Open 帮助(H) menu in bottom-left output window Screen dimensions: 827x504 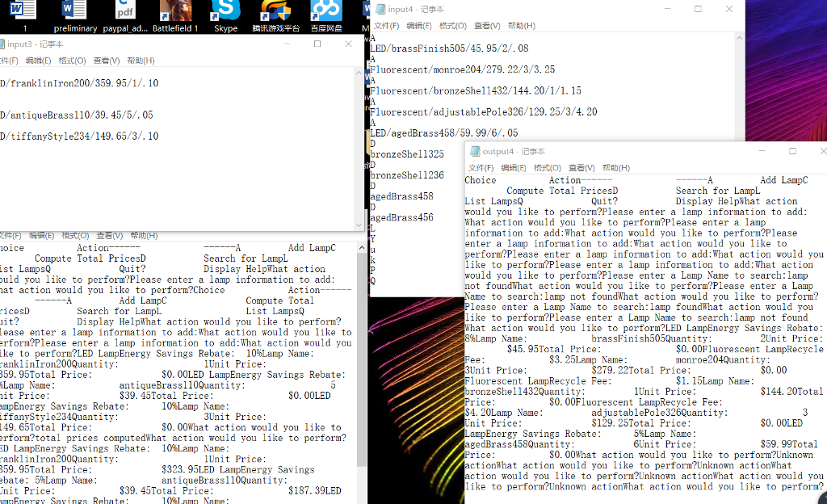click(144, 235)
